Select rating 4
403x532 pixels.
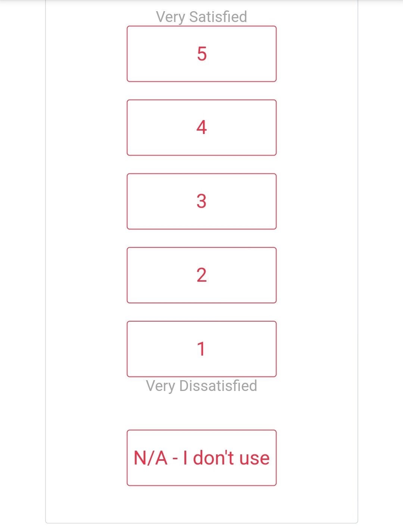[x=201, y=128]
